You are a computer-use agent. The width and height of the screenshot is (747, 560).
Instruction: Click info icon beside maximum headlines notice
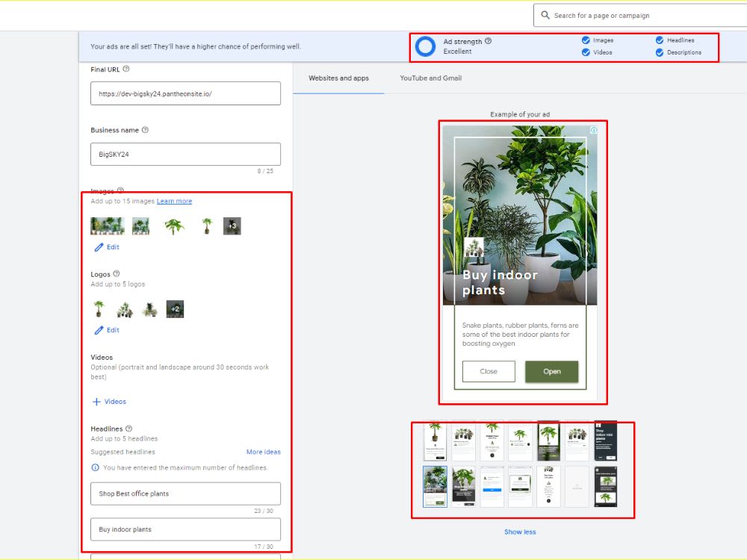(96, 467)
